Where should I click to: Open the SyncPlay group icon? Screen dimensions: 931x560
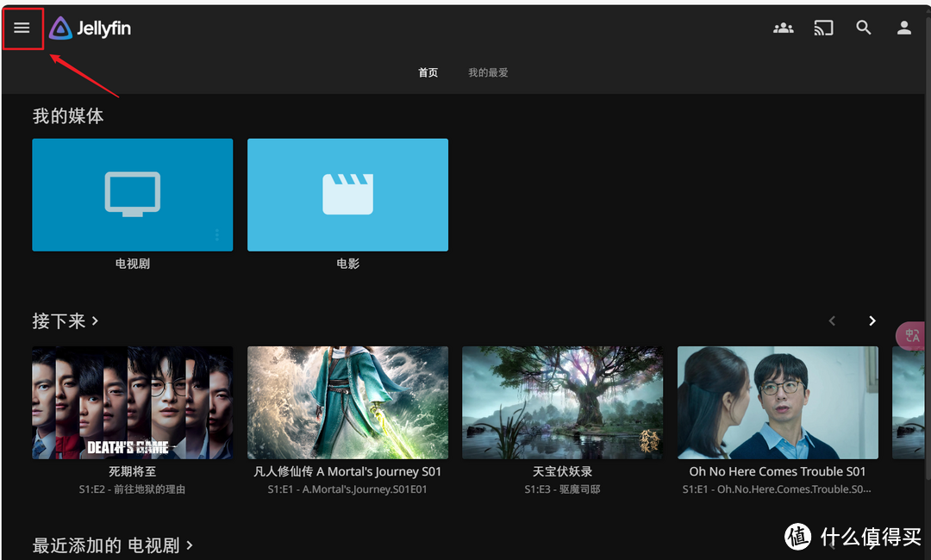coord(783,28)
